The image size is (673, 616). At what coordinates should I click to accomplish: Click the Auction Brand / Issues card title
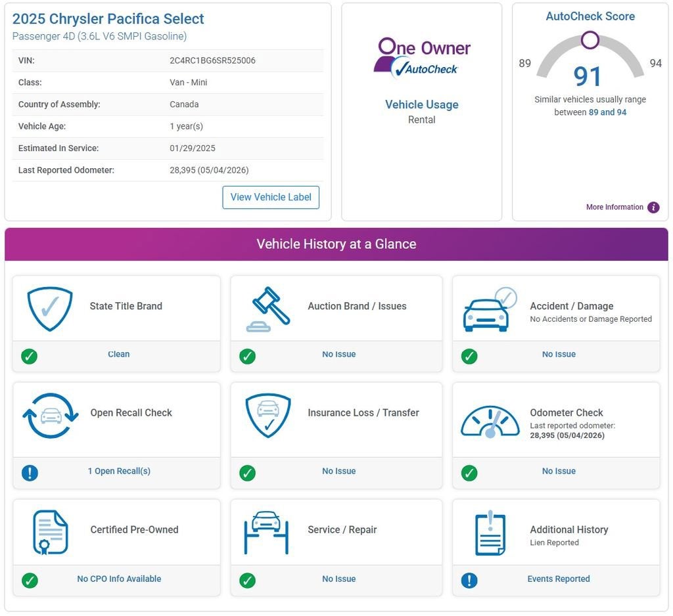pyautogui.click(x=357, y=306)
